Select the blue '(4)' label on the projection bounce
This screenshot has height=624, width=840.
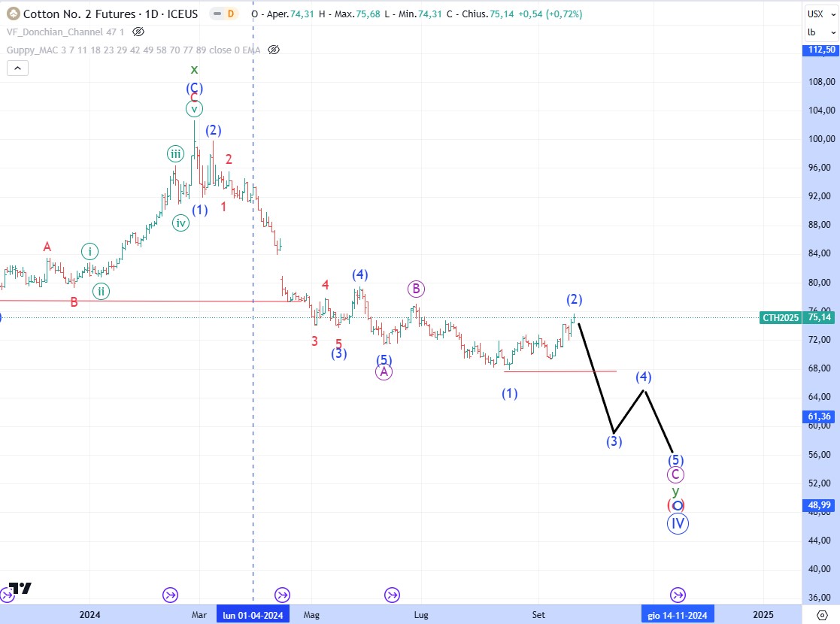[x=644, y=377]
